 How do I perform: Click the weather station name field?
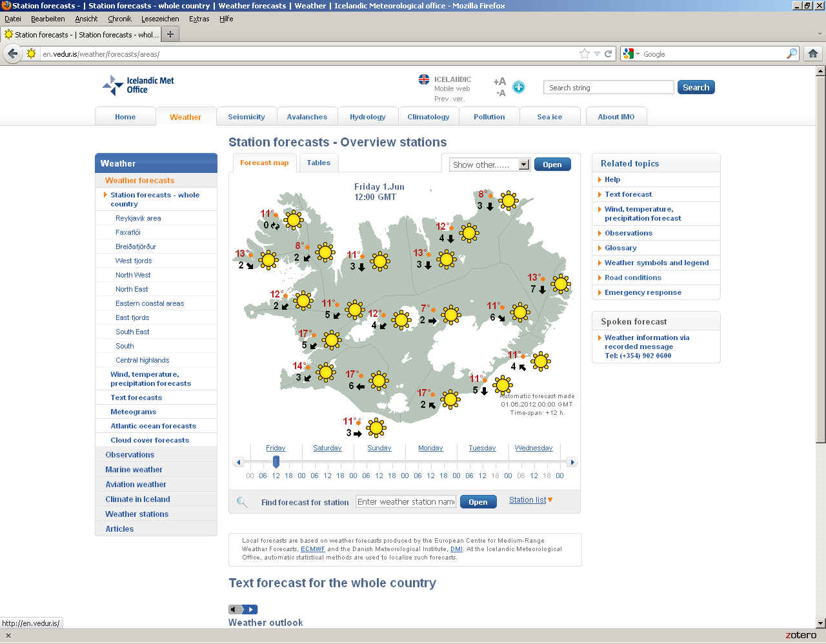pyautogui.click(x=406, y=502)
